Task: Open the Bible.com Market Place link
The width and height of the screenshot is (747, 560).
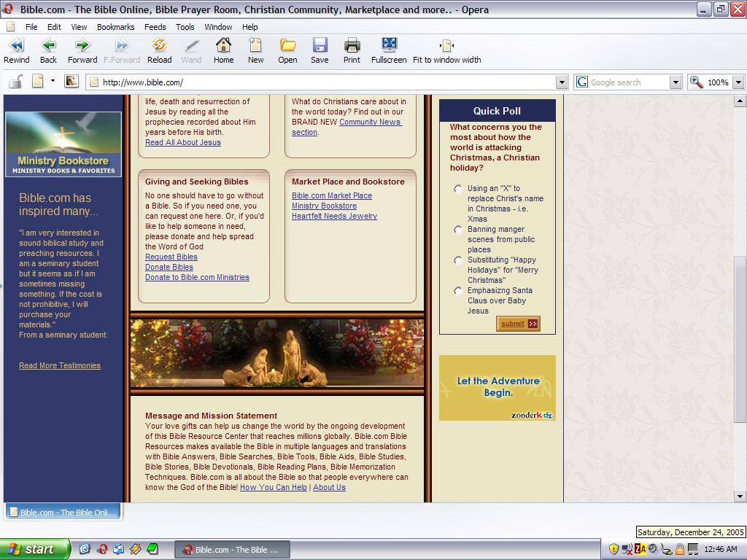Action: point(332,195)
